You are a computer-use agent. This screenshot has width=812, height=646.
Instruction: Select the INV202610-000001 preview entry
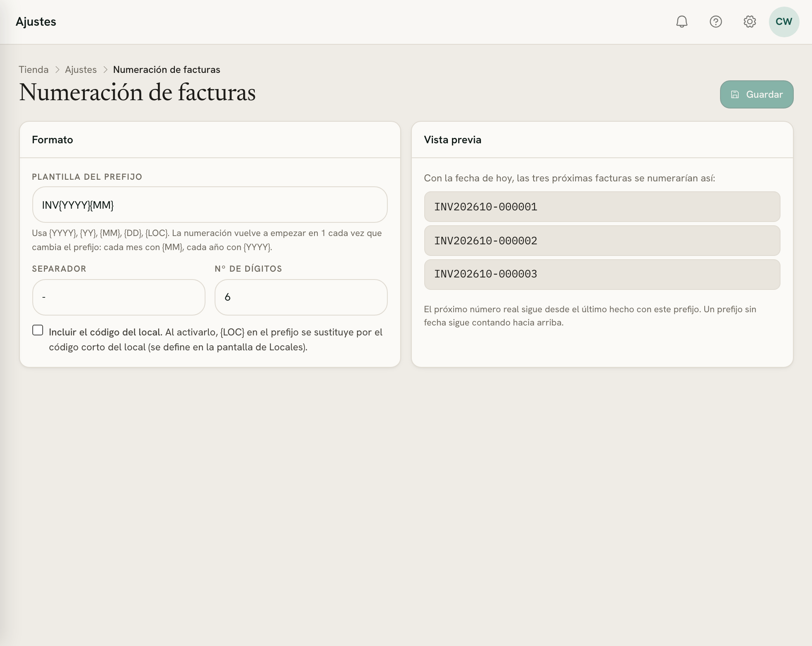(x=602, y=207)
